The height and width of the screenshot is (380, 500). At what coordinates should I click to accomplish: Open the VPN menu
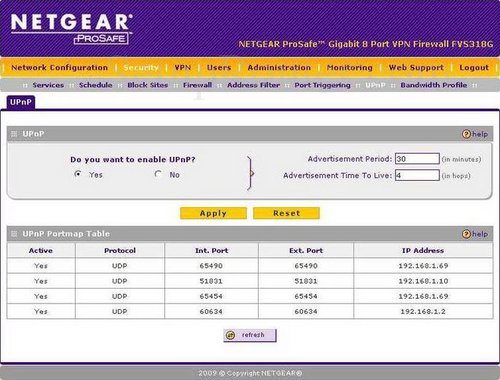coord(183,67)
